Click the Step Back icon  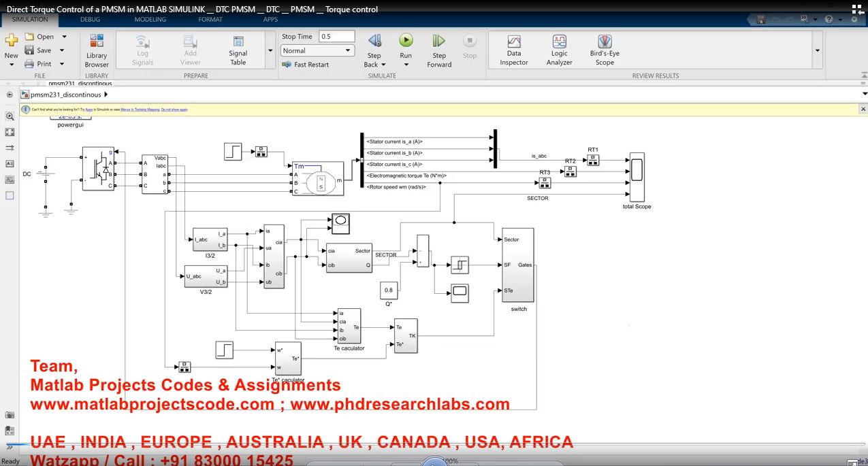[374, 41]
